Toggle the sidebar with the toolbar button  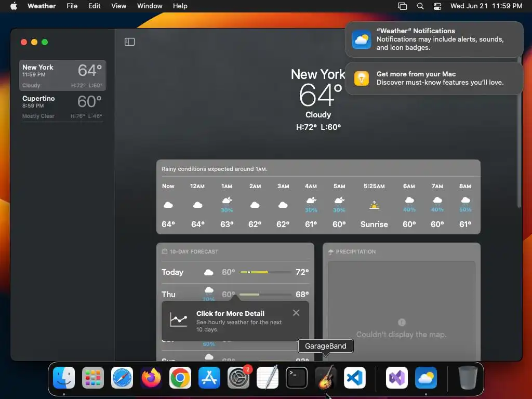pyautogui.click(x=129, y=42)
